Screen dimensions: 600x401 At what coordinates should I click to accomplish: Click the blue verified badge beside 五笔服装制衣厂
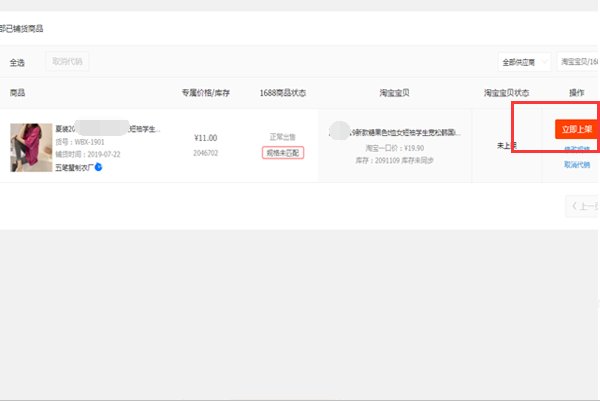click(98, 167)
